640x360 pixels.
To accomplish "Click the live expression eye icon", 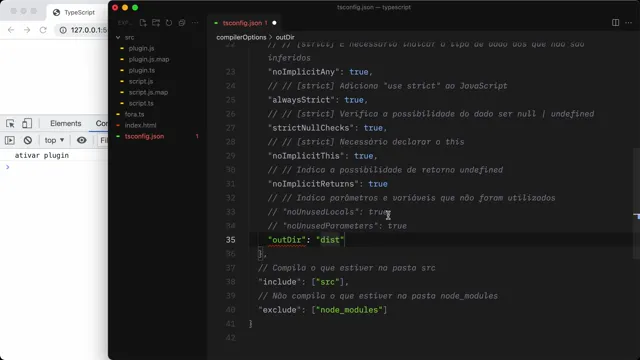I will (82, 140).
